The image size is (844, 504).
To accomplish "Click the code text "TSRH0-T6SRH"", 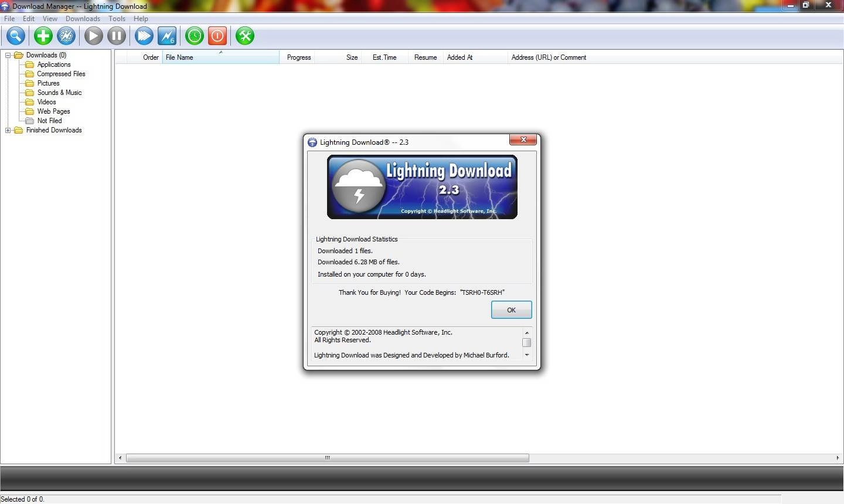I will [482, 292].
